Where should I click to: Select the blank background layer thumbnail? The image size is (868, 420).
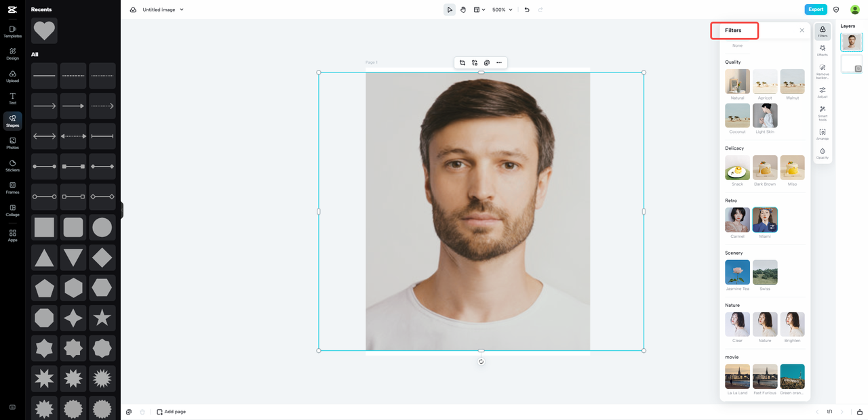click(x=852, y=64)
